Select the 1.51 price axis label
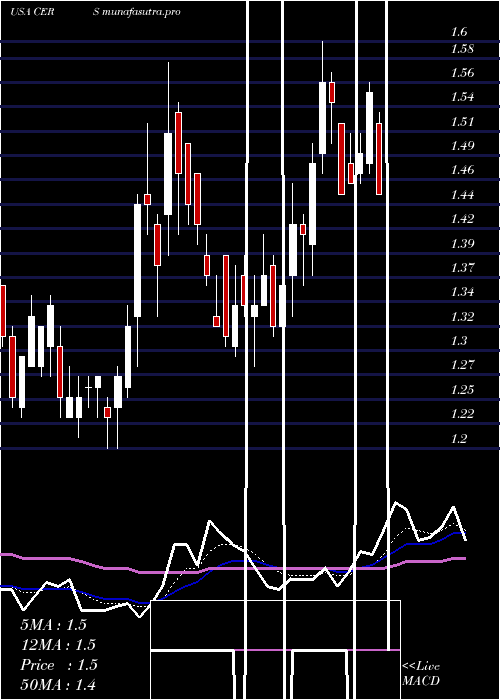Screen dimensions: 500x700 463,121
